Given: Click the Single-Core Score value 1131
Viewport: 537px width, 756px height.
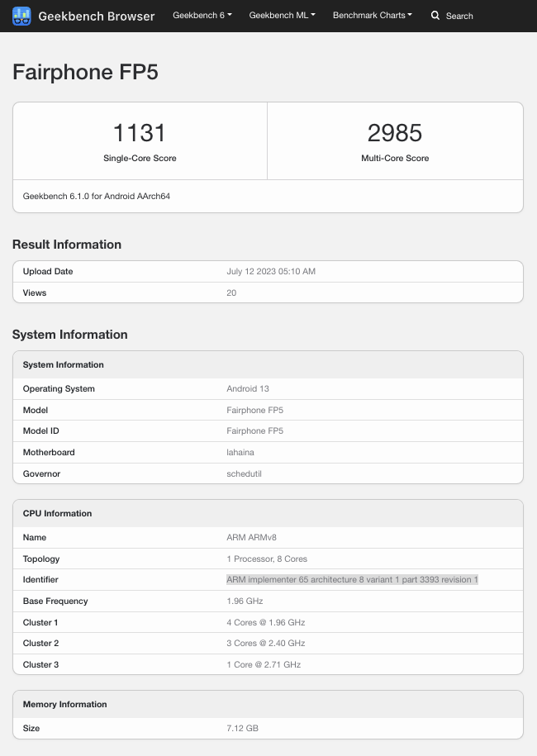Looking at the screenshot, I should point(140,132).
